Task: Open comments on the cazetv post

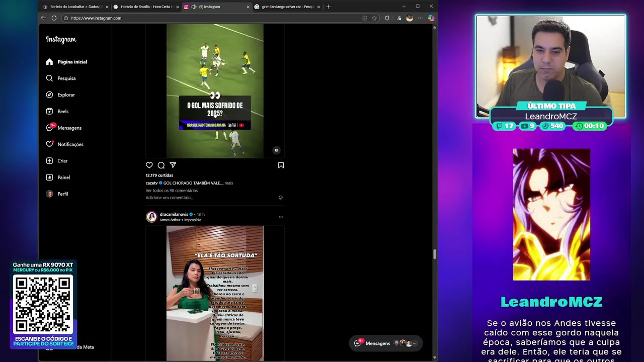Action: click(x=161, y=165)
